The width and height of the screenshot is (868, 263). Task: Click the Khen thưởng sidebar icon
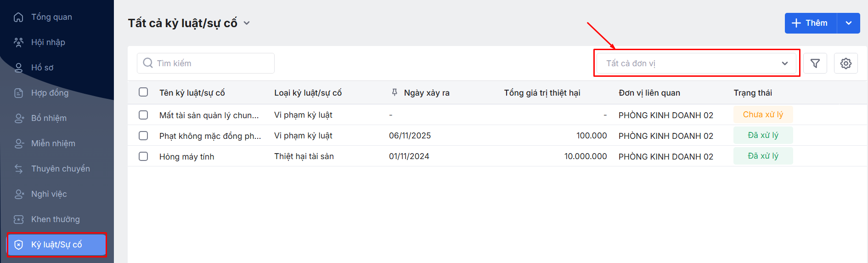click(x=18, y=219)
